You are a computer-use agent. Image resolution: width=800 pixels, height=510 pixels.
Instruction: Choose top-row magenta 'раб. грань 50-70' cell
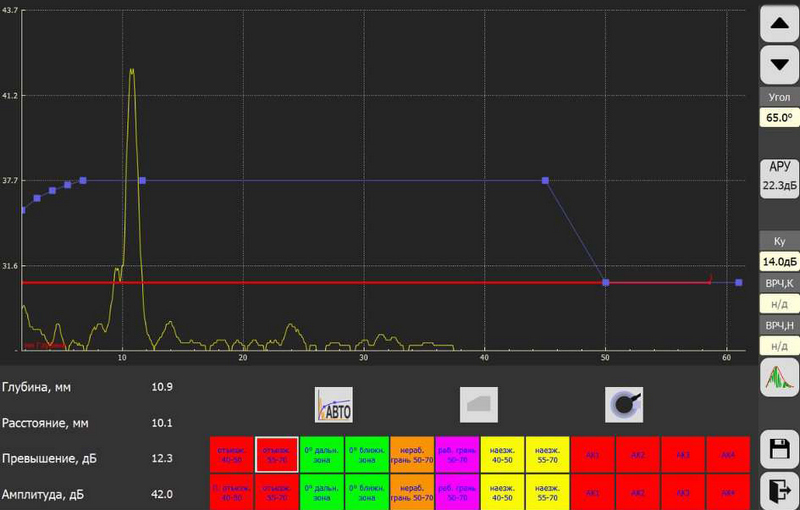pos(457,453)
